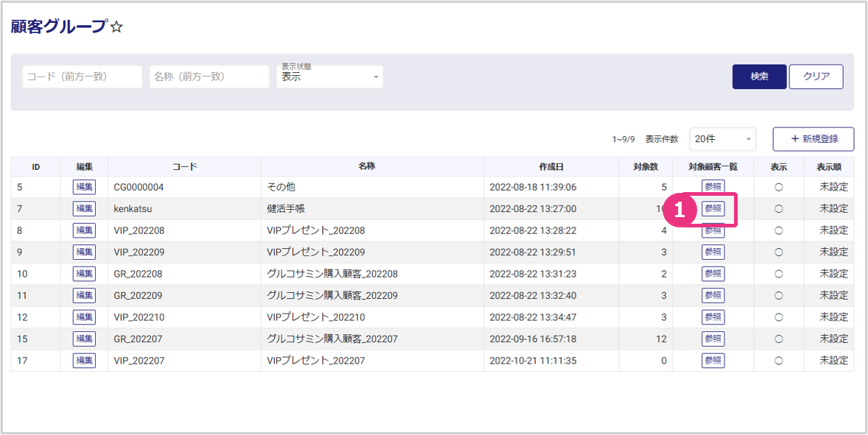The width and height of the screenshot is (868, 435).
Task: Focus the 名称 (前方一致) input field
Action: pyautogui.click(x=209, y=77)
